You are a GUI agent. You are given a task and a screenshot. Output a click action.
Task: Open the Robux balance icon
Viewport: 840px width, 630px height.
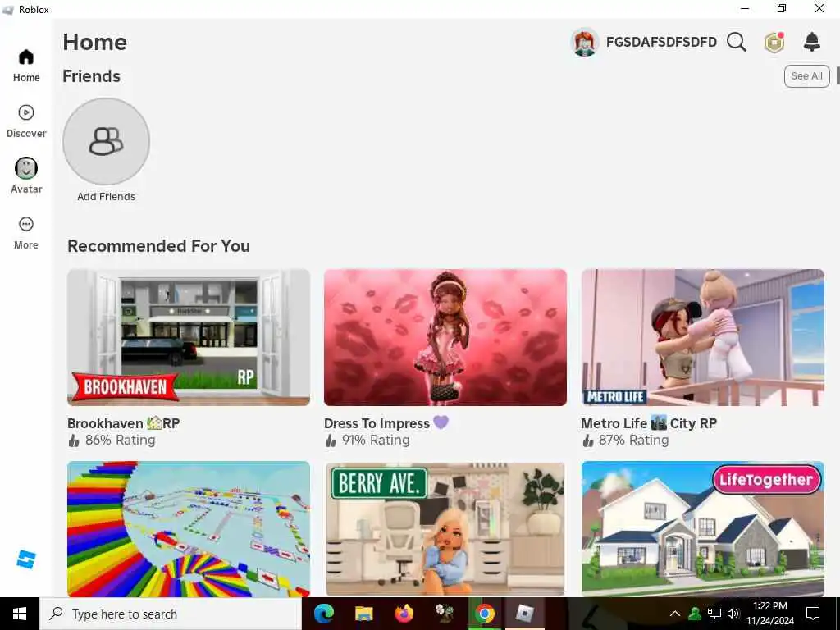774,43
